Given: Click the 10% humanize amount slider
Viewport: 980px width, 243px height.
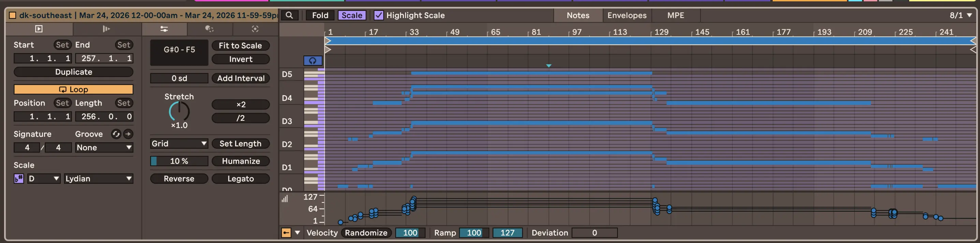Looking at the screenshot, I should [x=179, y=161].
